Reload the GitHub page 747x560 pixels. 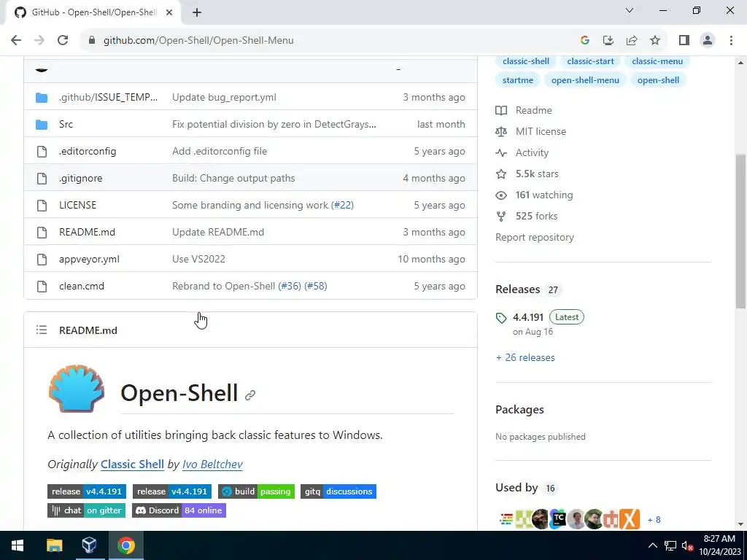click(63, 41)
